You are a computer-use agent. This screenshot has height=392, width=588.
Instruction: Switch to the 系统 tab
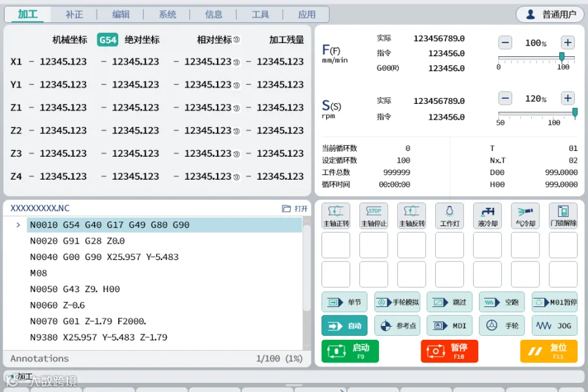[x=167, y=14]
